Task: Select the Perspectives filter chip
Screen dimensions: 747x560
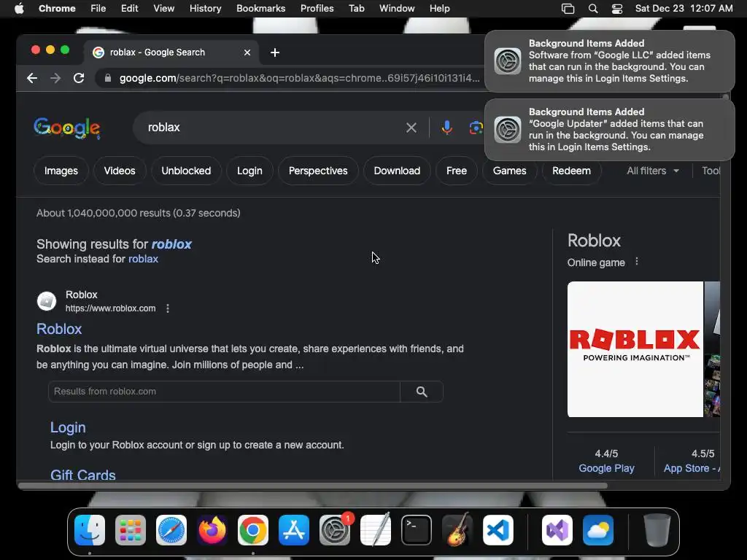Action: click(x=318, y=171)
